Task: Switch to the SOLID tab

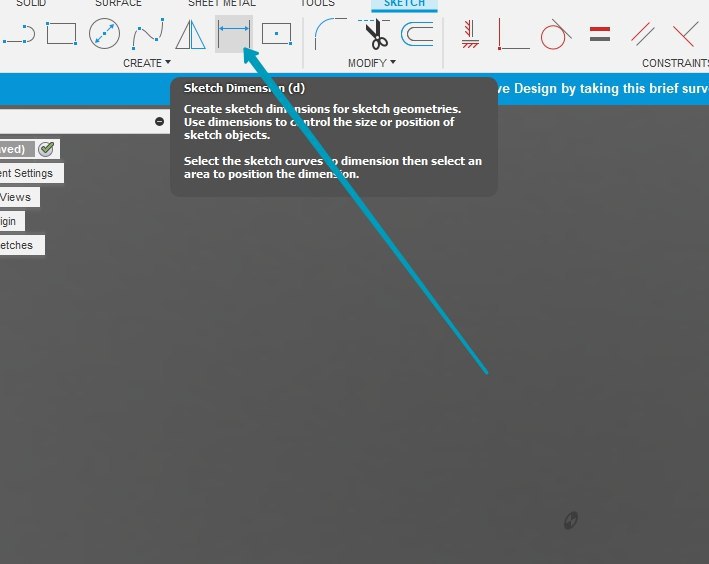Action: click(31, 3)
